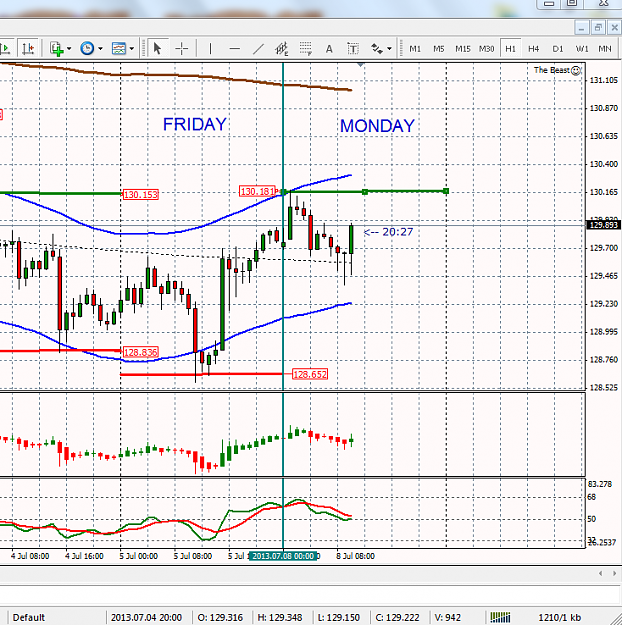Image resolution: width=622 pixels, height=625 pixels.
Task: Click the chart shift triangle marker
Action: tap(360, 65)
